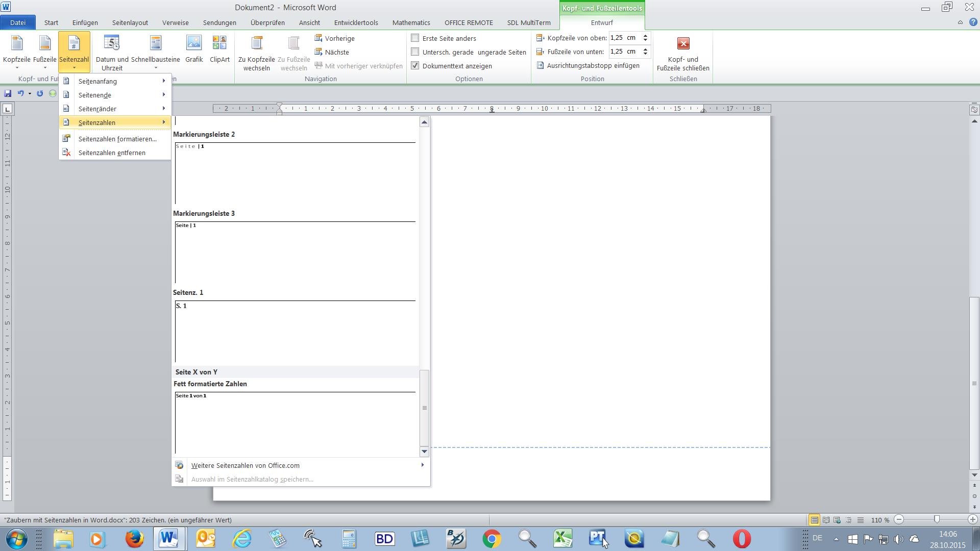The height and width of the screenshot is (551, 980).
Task: Insert Datum und Uhrzeit
Action: point(112,52)
